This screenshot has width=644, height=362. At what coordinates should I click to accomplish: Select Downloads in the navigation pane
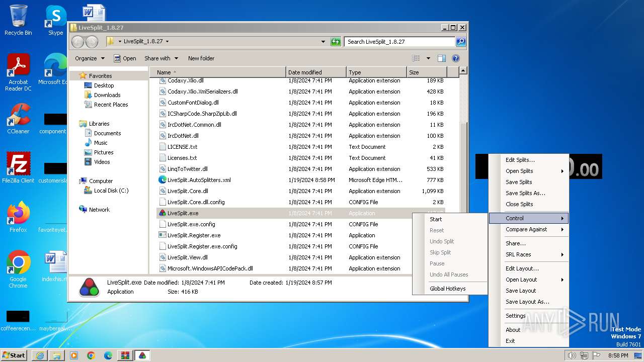pos(107,95)
